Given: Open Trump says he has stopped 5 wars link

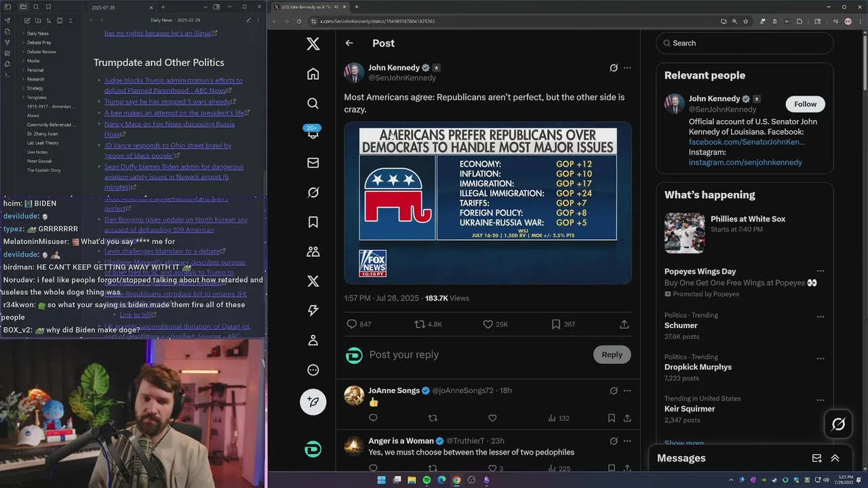Looking at the screenshot, I should coord(167,102).
